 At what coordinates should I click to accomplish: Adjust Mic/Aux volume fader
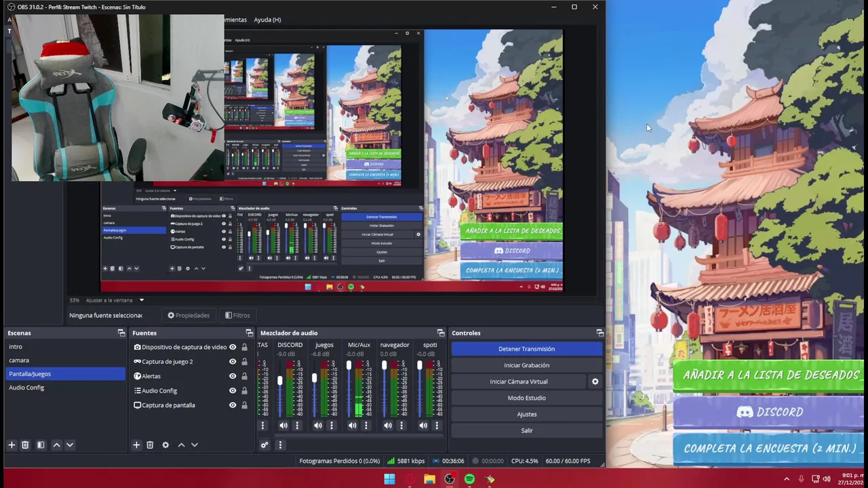pyautogui.click(x=349, y=366)
